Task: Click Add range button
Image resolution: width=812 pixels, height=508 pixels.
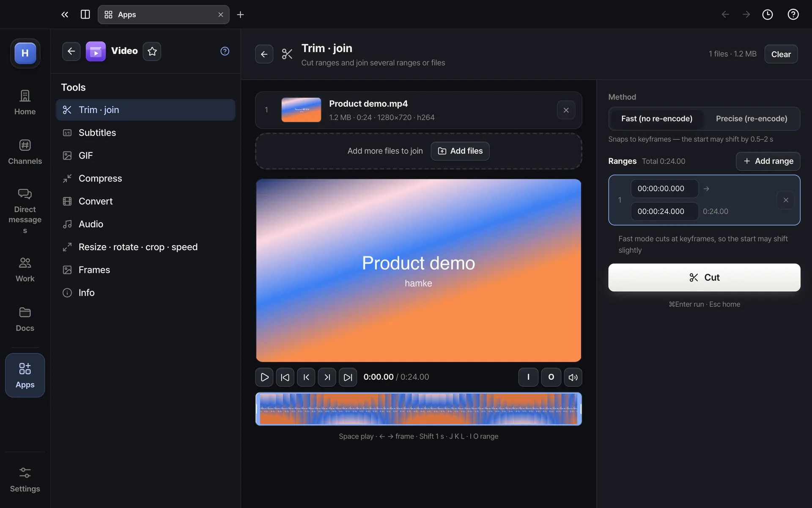Action: point(768,161)
